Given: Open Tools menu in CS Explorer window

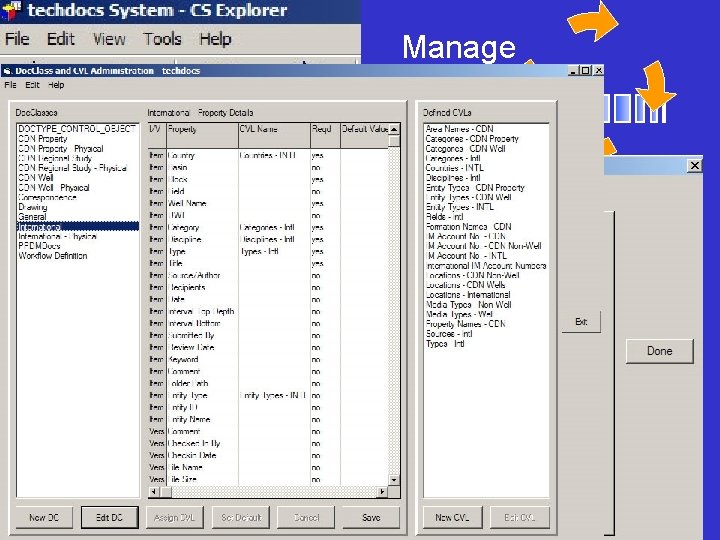Looking at the screenshot, I should (163, 39).
